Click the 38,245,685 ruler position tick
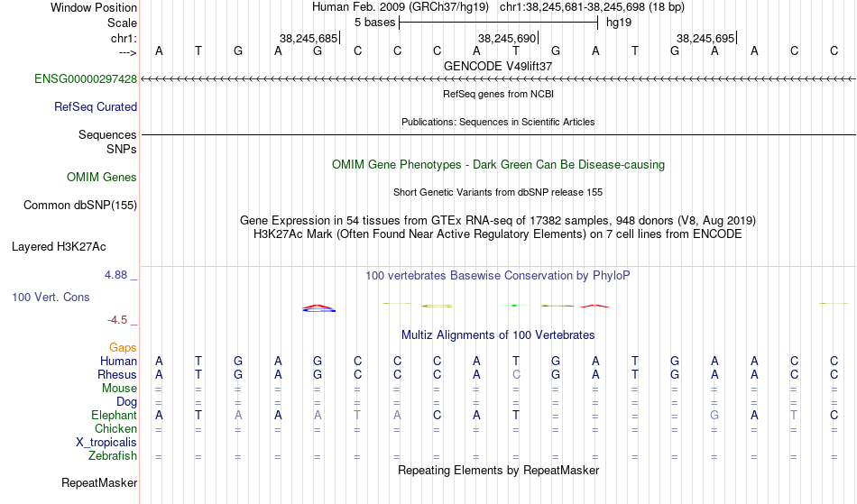Image resolution: width=857 pixels, height=504 pixels. [309, 38]
